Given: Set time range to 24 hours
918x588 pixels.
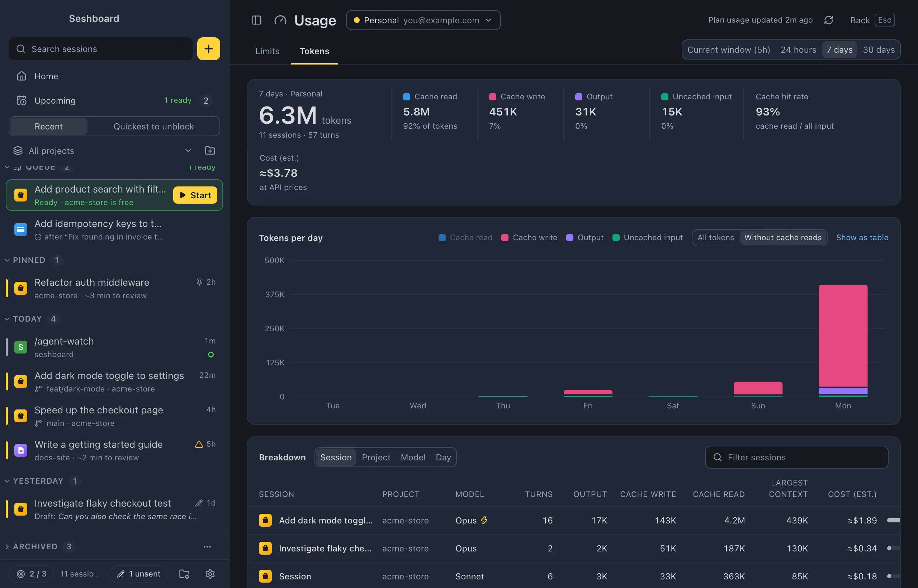Looking at the screenshot, I should tap(798, 49).
